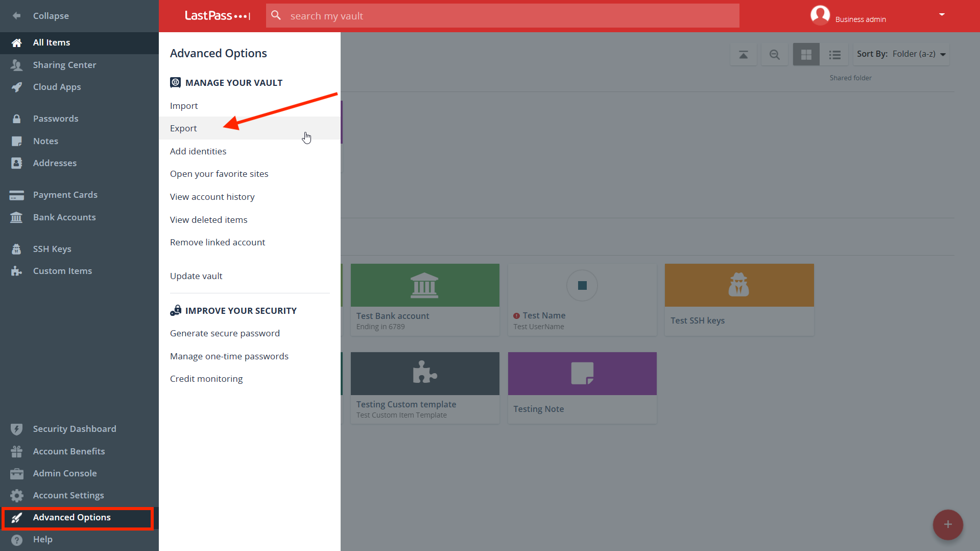Open the Test SSH keys card

point(739,300)
